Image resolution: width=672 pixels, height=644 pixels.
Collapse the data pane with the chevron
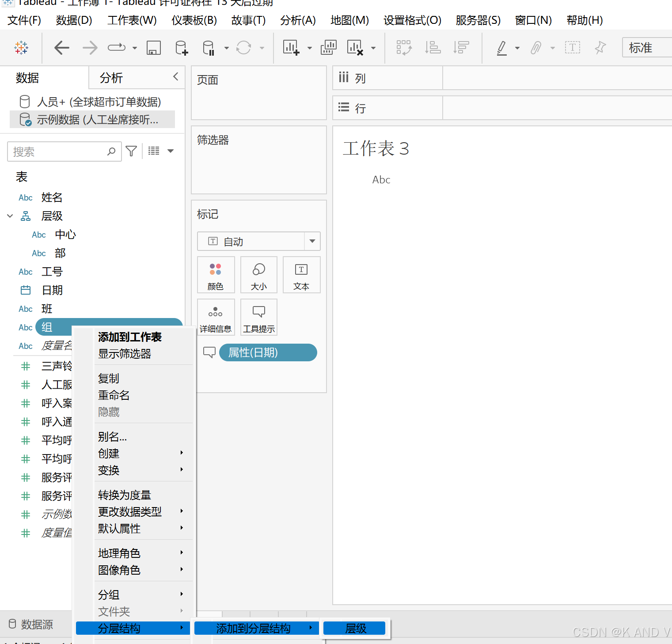coord(176,77)
